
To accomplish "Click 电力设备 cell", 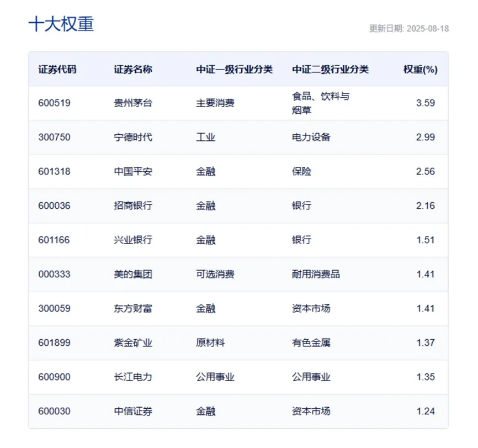I will [x=311, y=137].
